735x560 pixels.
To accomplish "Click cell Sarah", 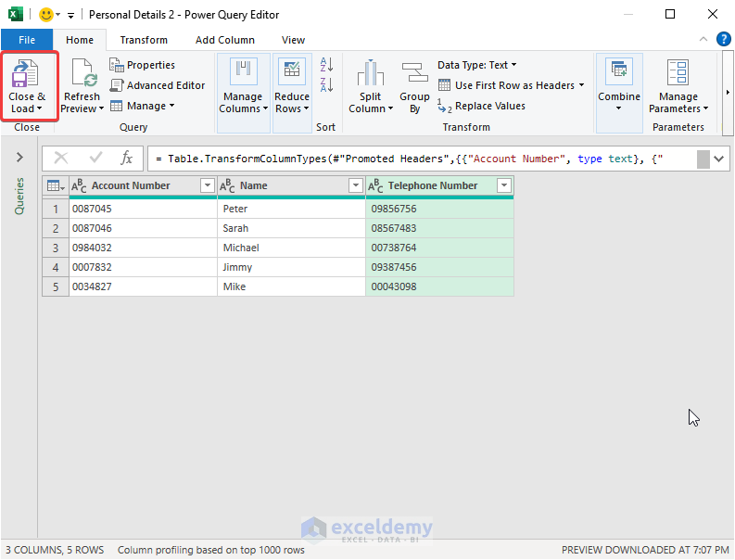I will click(x=291, y=228).
